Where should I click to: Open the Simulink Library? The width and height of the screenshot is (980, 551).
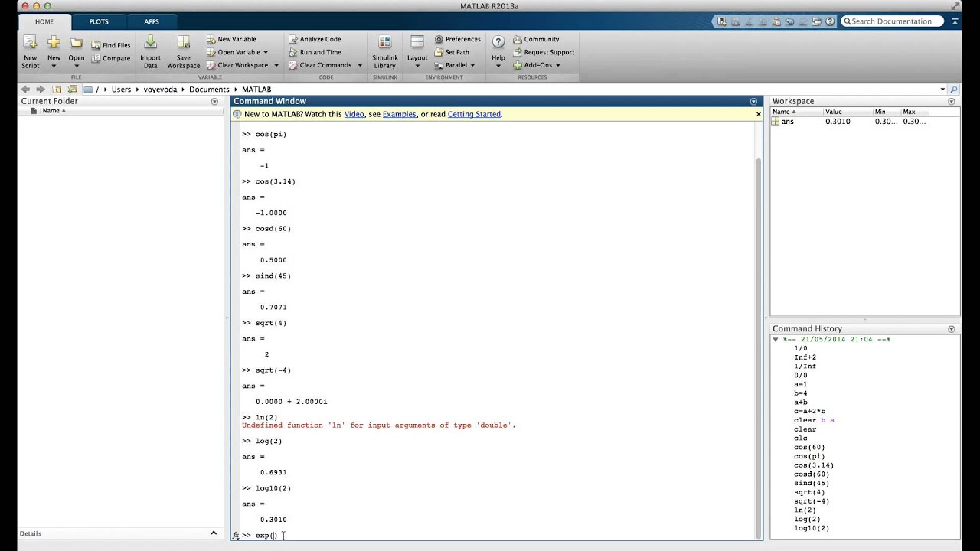385,51
